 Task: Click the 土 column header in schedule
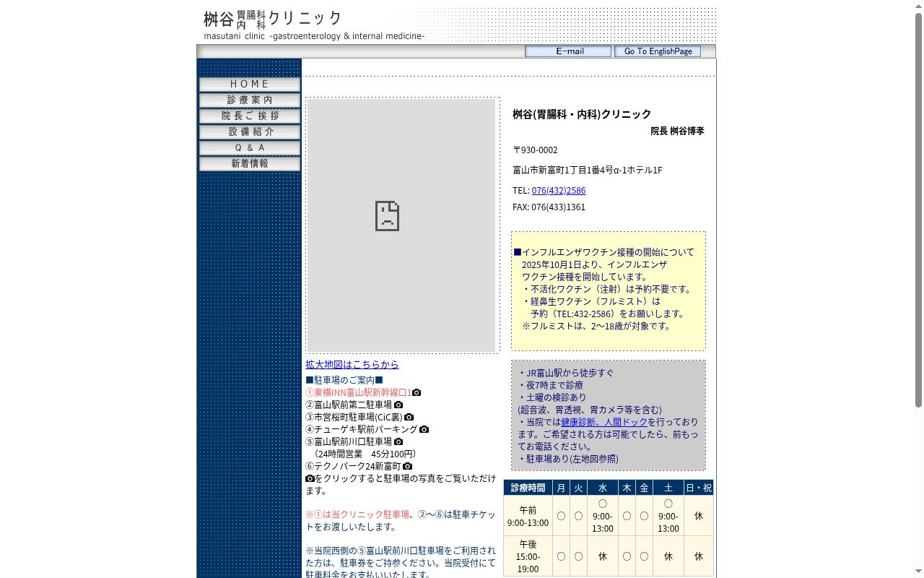coord(668,488)
